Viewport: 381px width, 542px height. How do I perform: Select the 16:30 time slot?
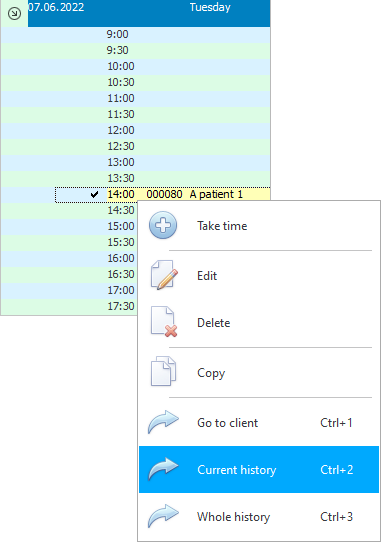pyautogui.click(x=69, y=274)
